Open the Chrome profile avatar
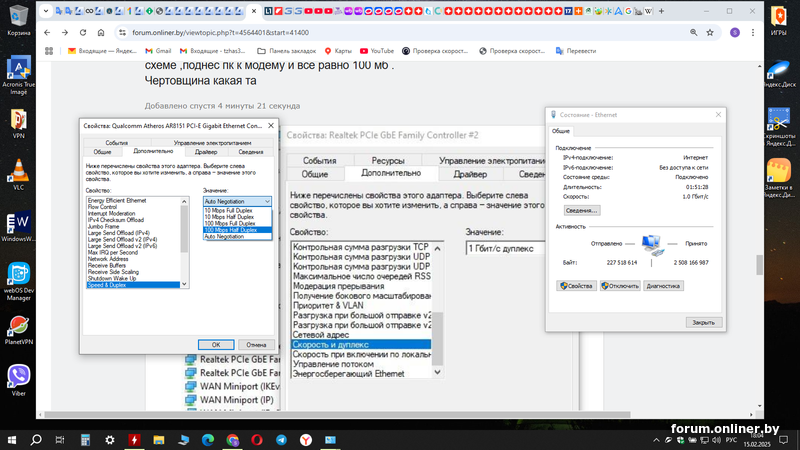 735,33
